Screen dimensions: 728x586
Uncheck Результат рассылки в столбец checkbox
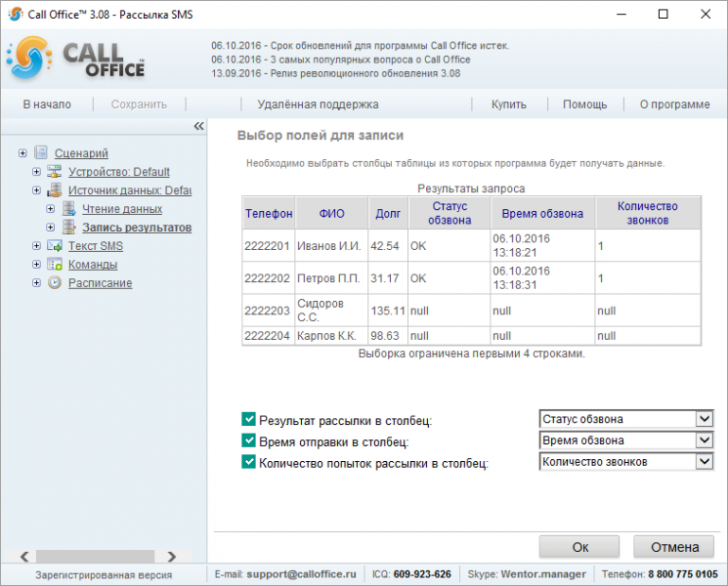(x=248, y=419)
